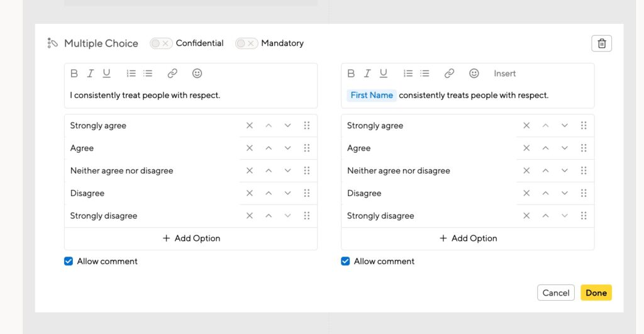This screenshot has width=644, height=334.
Task: Remove left 'Neither agree nor disagree' option
Action: coord(249,170)
